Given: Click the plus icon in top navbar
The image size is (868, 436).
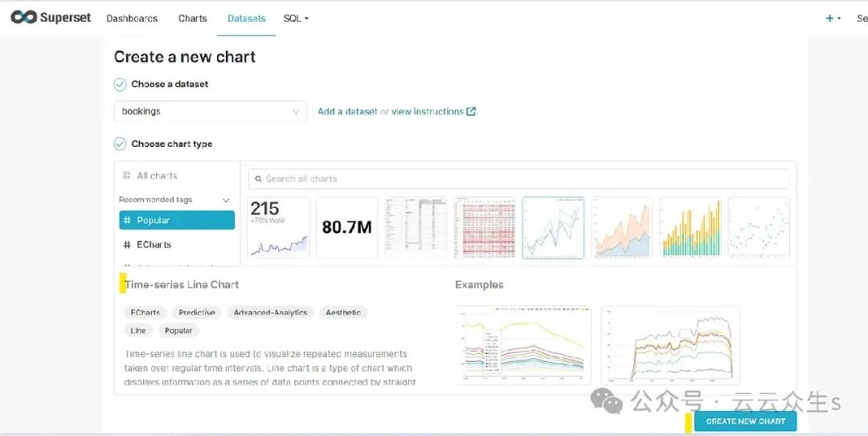Looking at the screenshot, I should 829,18.
